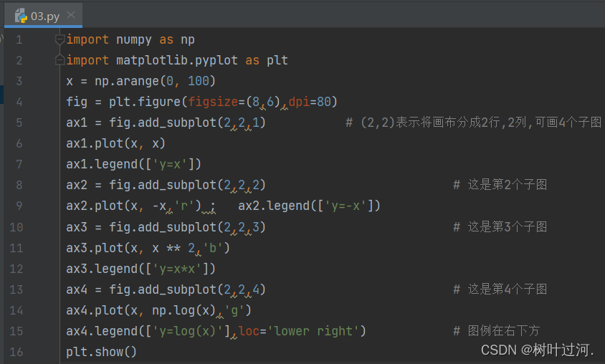Click the comment '这是第3个子图'
605x364 pixels.
(500, 226)
